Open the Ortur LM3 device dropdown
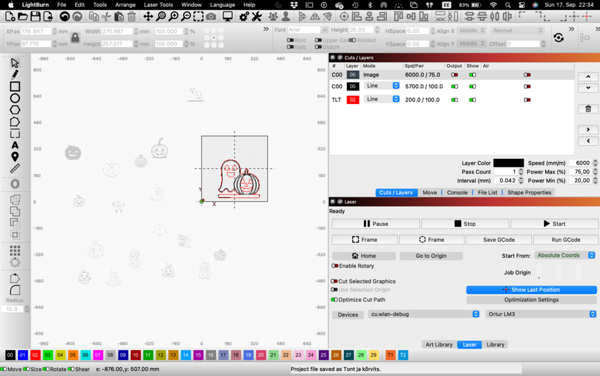The height and width of the screenshot is (376, 600). pyautogui.click(x=541, y=314)
